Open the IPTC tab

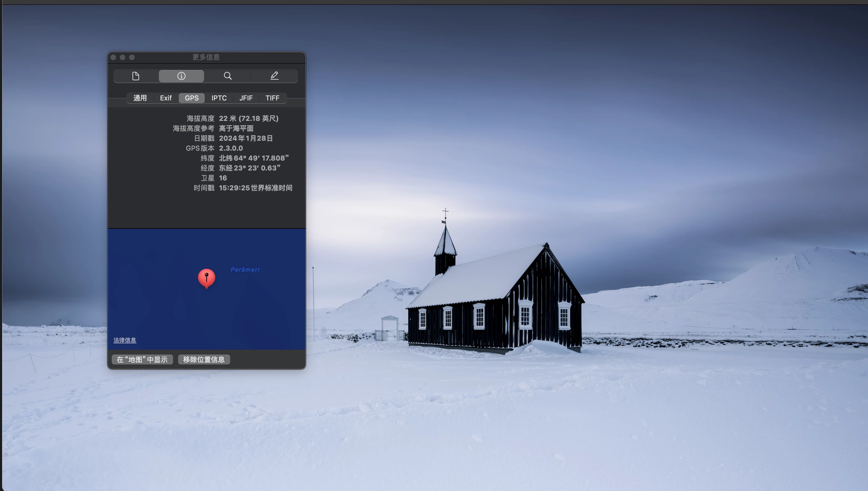coord(219,98)
